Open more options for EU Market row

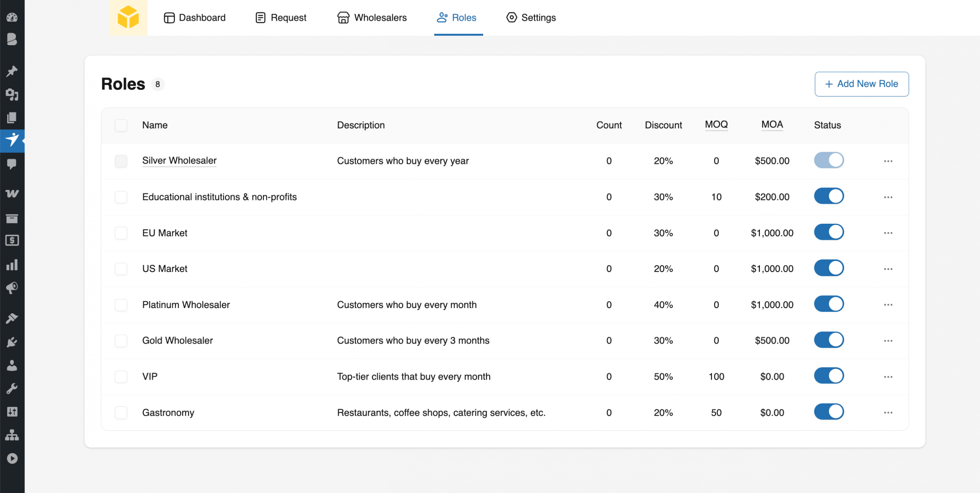pyautogui.click(x=888, y=233)
